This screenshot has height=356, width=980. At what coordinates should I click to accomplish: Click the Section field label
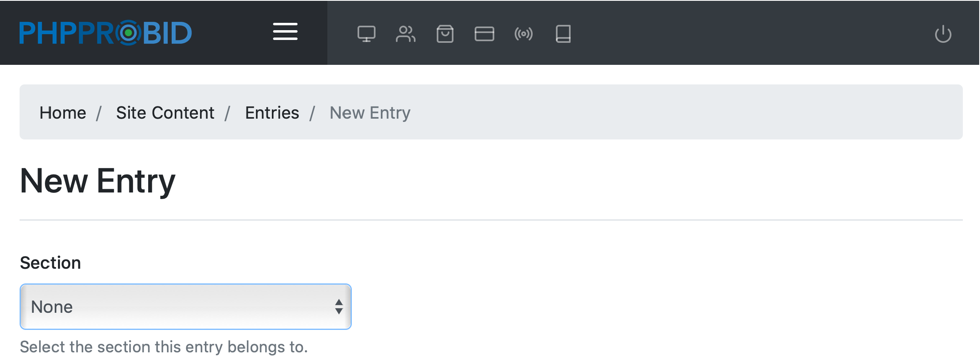51,263
